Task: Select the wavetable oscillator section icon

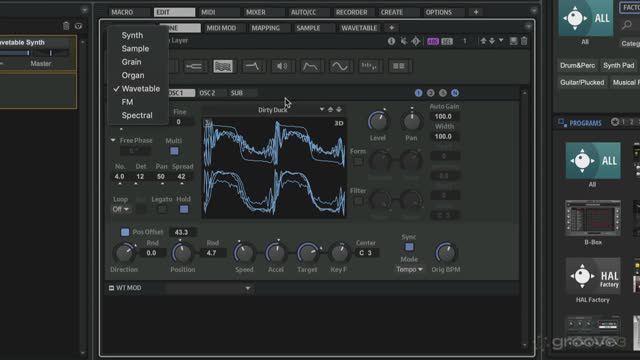Action: point(223,66)
